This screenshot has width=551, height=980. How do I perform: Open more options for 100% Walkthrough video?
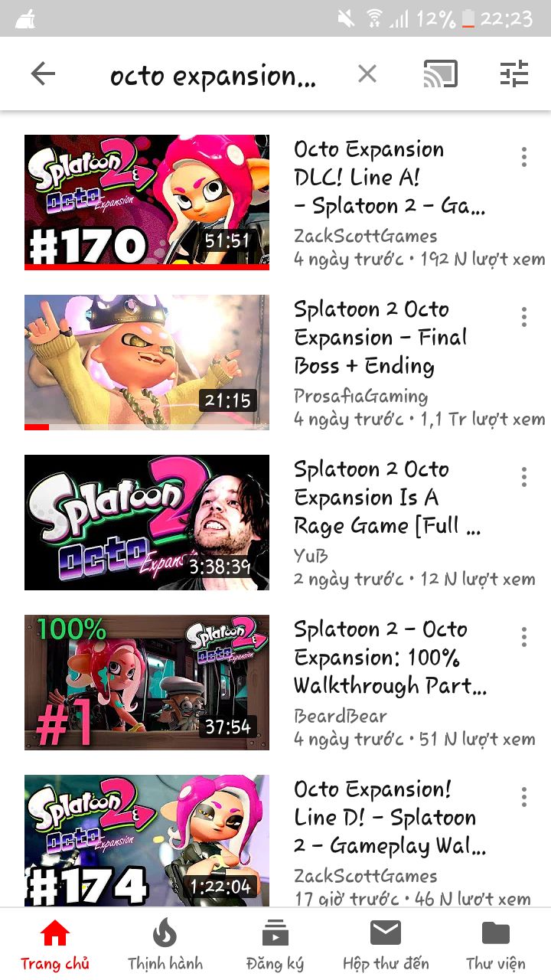pyautogui.click(x=524, y=637)
